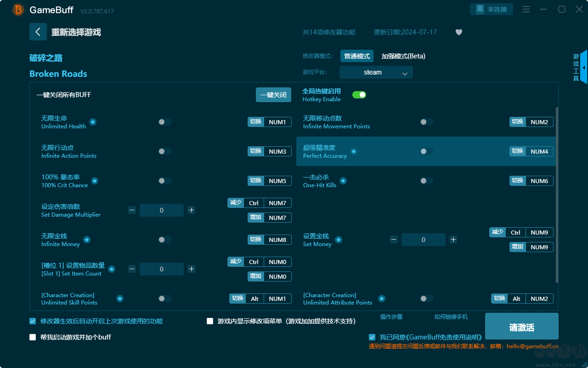Click Slot 1 Set Item Count field
588x368 pixels.
(x=162, y=269)
